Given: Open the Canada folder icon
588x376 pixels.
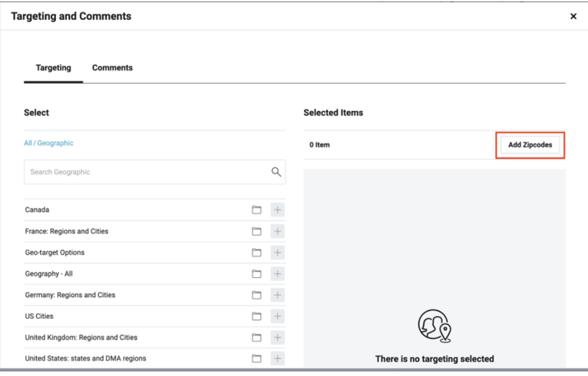Looking at the screenshot, I should tap(257, 210).
